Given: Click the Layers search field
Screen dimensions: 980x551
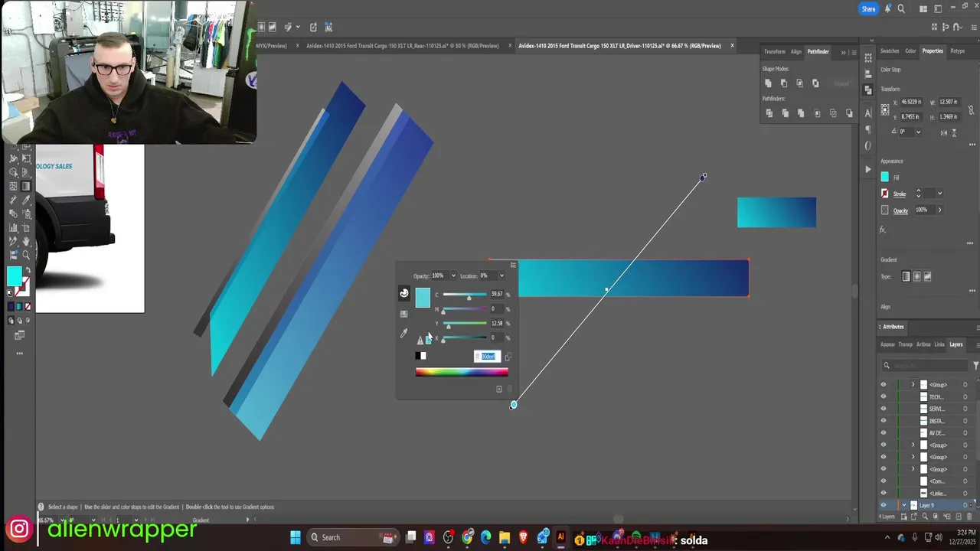Looking at the screenshot, I should pos(926,365).
